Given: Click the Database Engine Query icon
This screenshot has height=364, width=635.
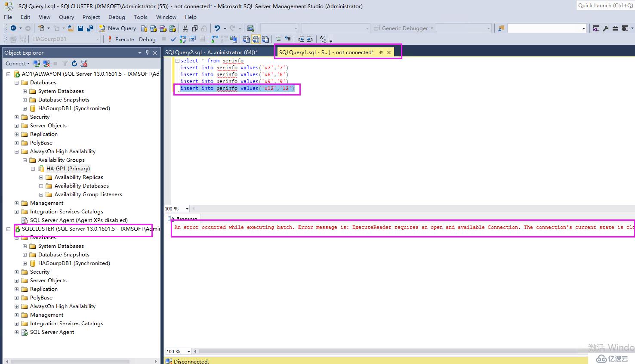Looking at the screenshot, I should (144, 28).
